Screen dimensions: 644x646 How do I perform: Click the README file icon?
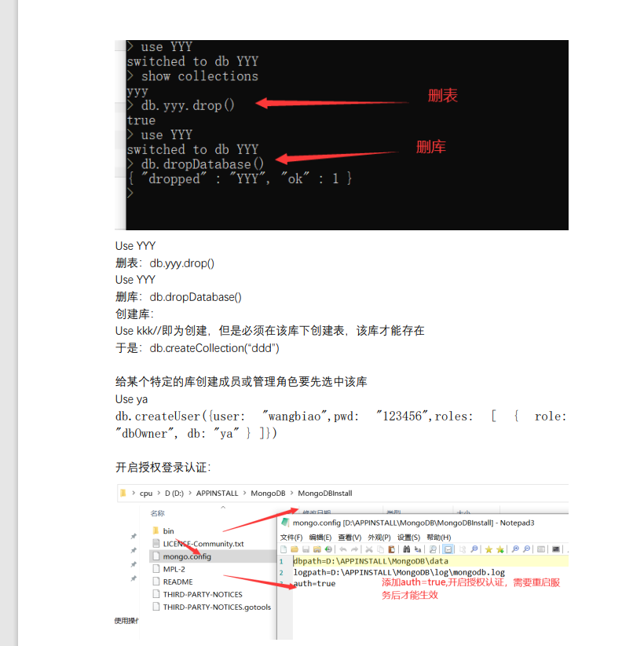pos(156,582)
